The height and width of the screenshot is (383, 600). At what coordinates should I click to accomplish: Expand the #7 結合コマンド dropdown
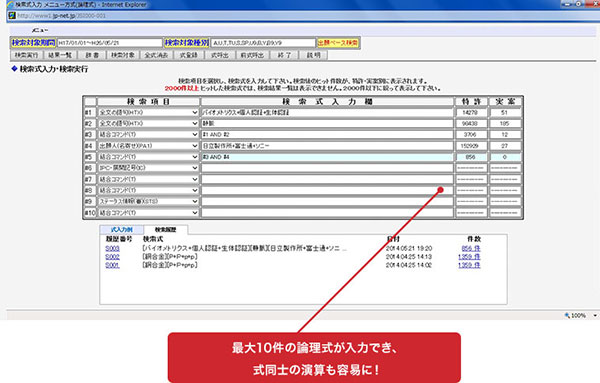click(x=194, y=179)
